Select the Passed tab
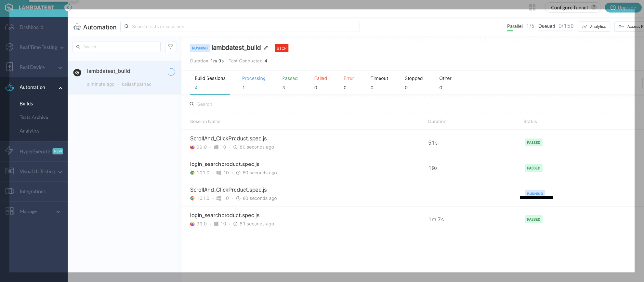This screenshot has height=282, width=644. pos(290,83)
